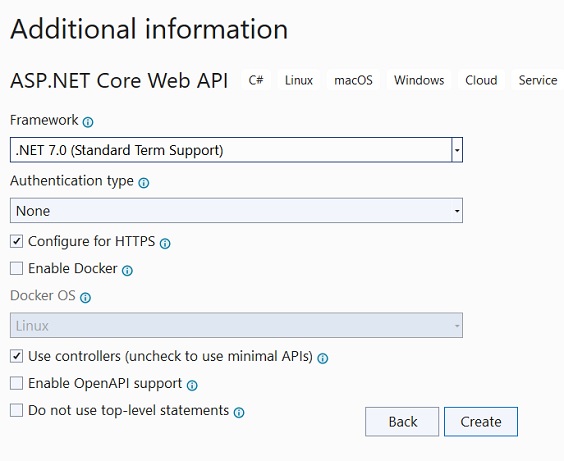
Task: Check Do not use top-level statements
Action: 17,410
